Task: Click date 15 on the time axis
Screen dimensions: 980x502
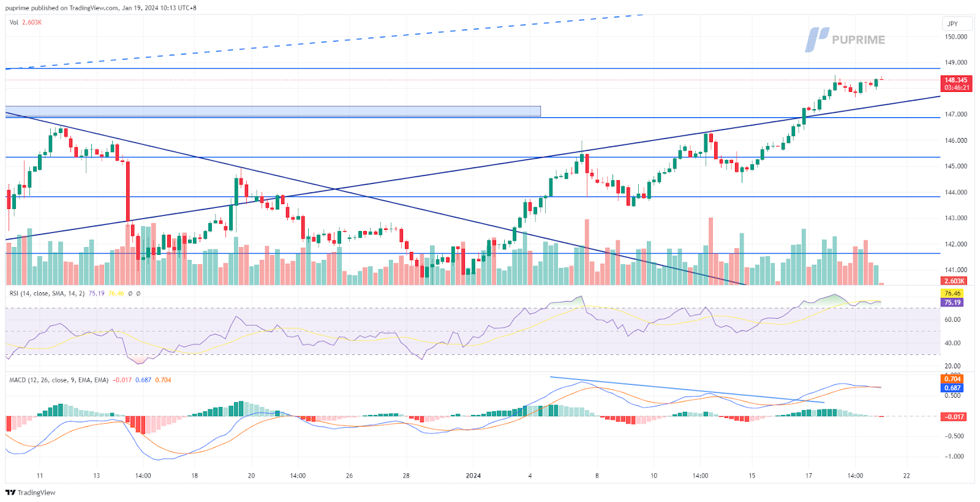Action: tap(752, 476)
